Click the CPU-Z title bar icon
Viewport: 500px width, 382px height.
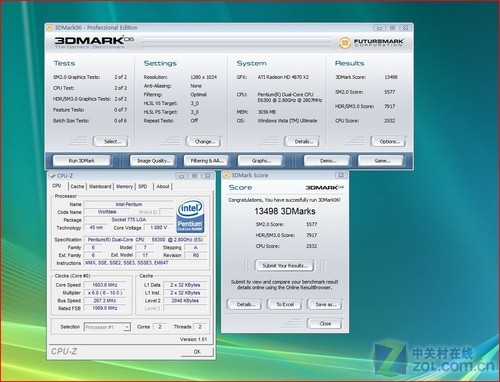(x=52, y=176)
